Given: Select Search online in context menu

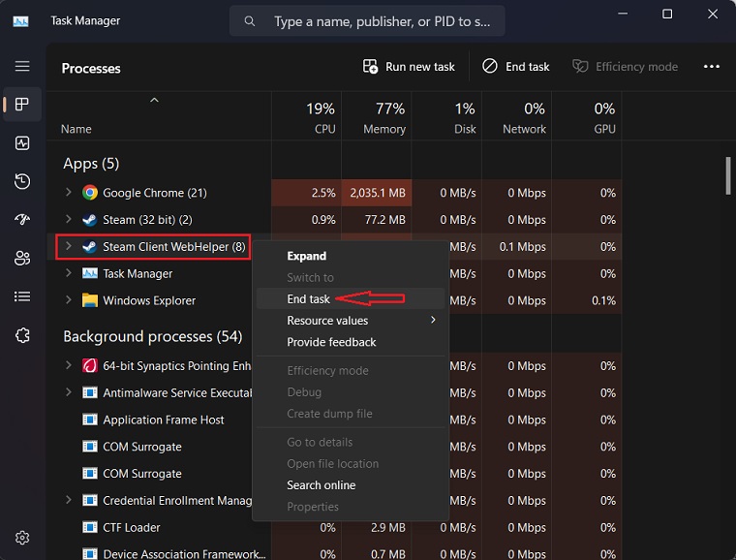Looking at the screenshot, I should tap(321, 485).
